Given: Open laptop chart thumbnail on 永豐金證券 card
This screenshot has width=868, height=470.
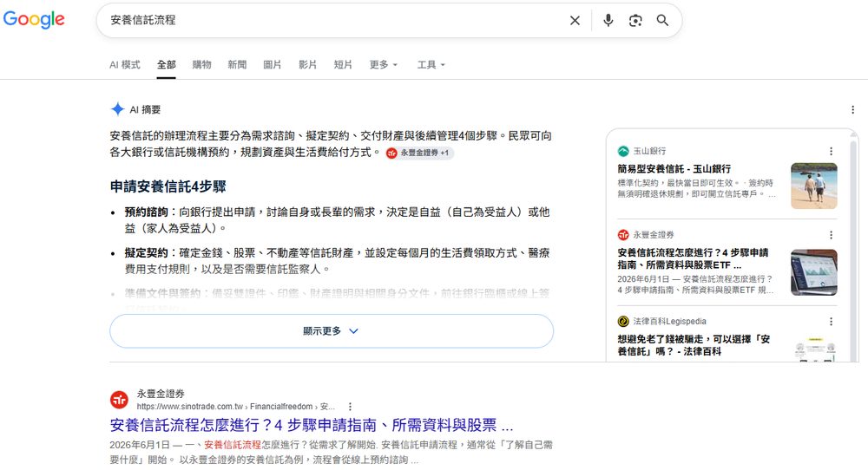Looking at the screenshot, I should click(814, 272).
